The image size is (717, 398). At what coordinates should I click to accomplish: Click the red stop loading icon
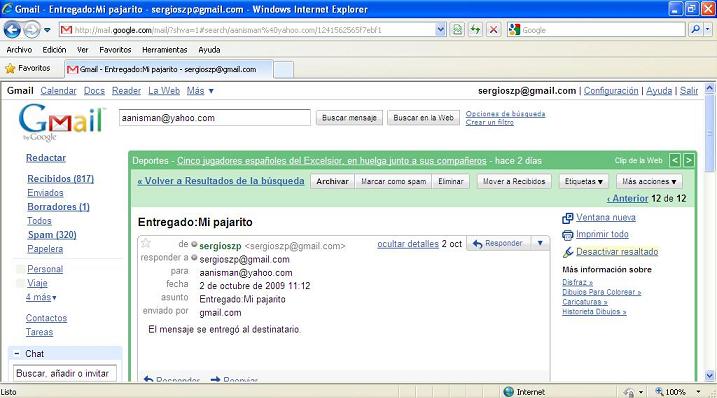(493, 30)
